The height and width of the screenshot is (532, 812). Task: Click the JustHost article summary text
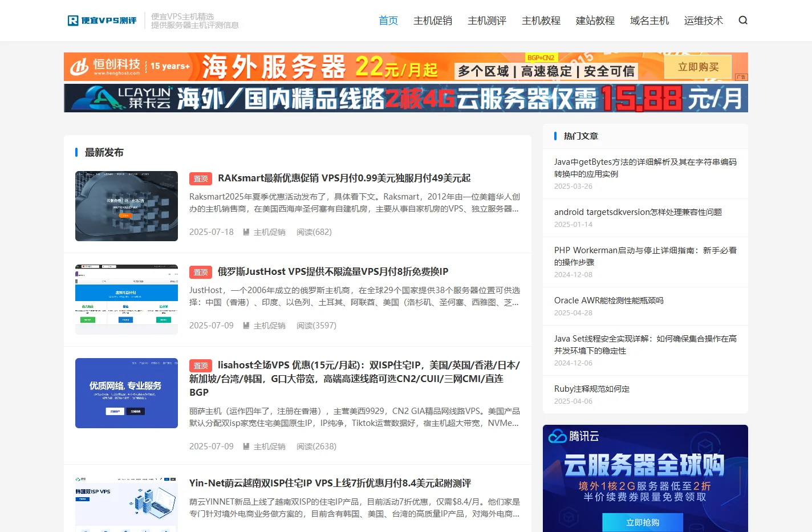[x=355, y=296]
